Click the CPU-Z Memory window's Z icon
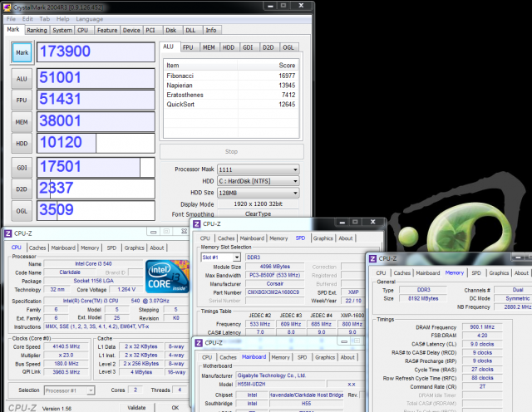 pyautogui.click(x=372, y=258)
